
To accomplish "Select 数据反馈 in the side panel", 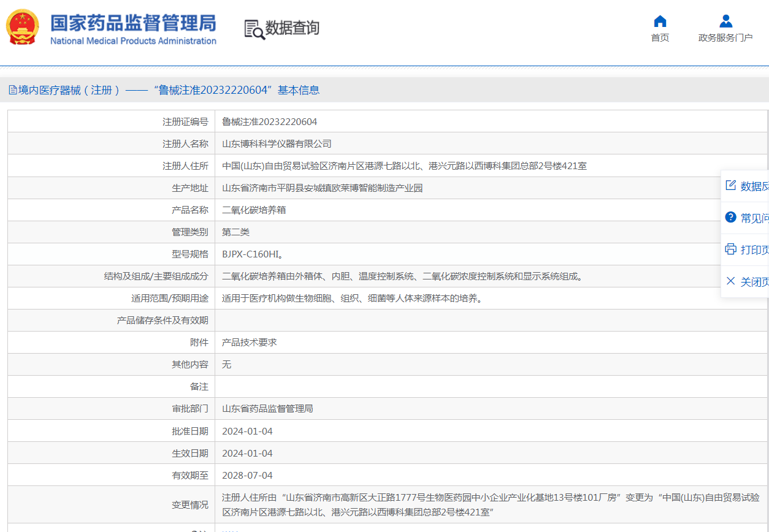I will click(x=755, y=186).
